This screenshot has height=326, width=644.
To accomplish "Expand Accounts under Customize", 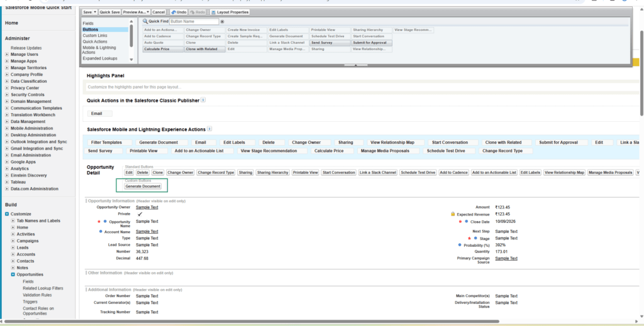I will pyautogui.click(x=13, y=254).
